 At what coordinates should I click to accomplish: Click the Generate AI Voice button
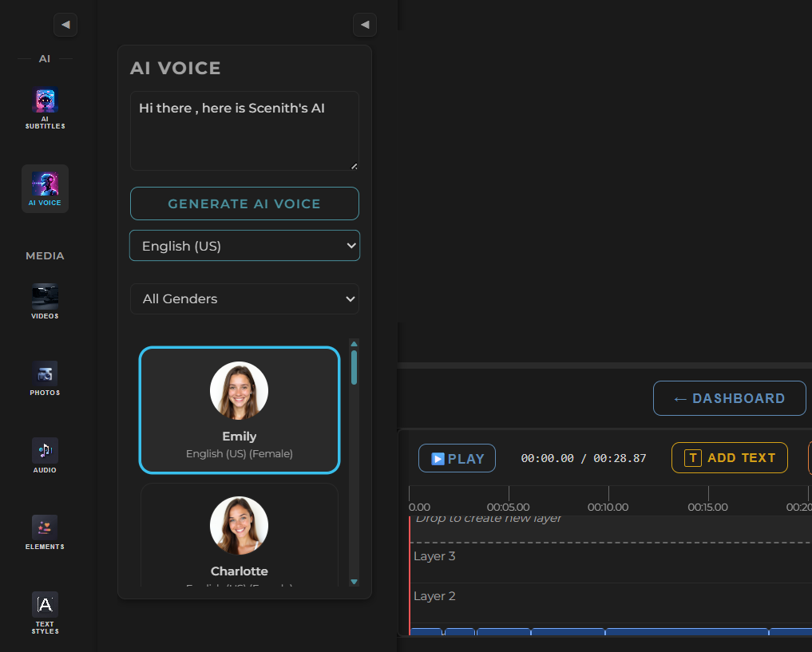coord(244,204)
